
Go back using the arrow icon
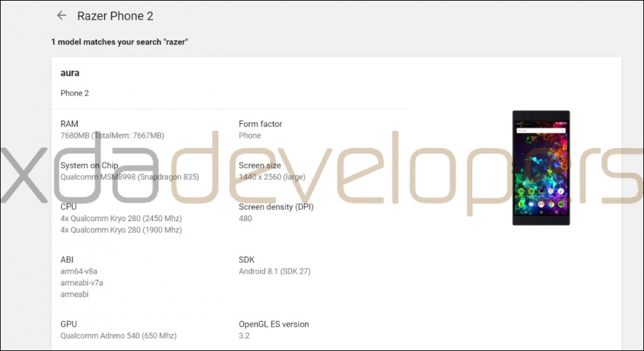62,15
